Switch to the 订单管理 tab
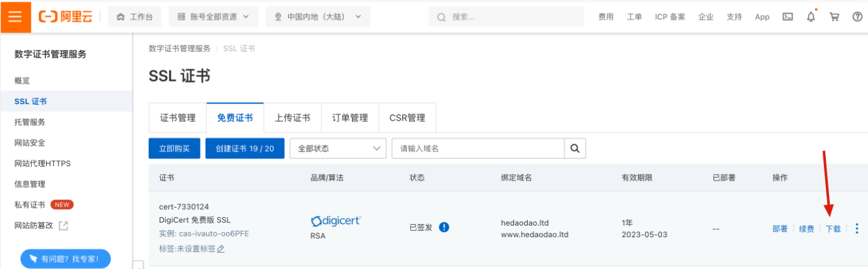Screen dimensions: 868x269 point(350,118)
